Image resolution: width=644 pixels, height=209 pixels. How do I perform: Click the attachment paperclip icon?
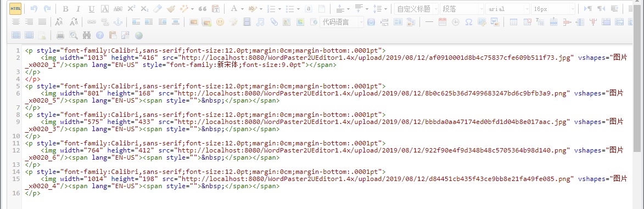click(273, 22)
